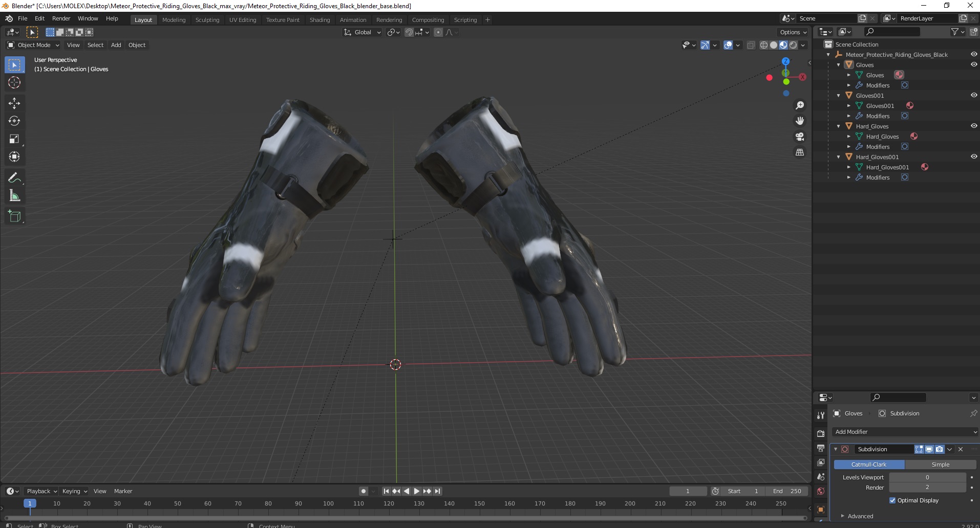Screen dimensions: 980x528
Task: Collapse the Gloves collection tree
Action: (839, 65)
